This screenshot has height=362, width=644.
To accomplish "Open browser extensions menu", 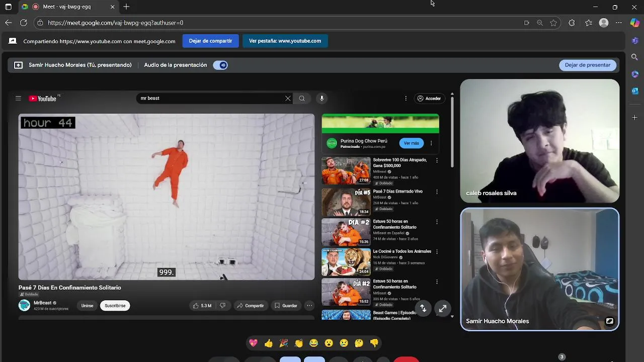I will [x=572, y=23].
